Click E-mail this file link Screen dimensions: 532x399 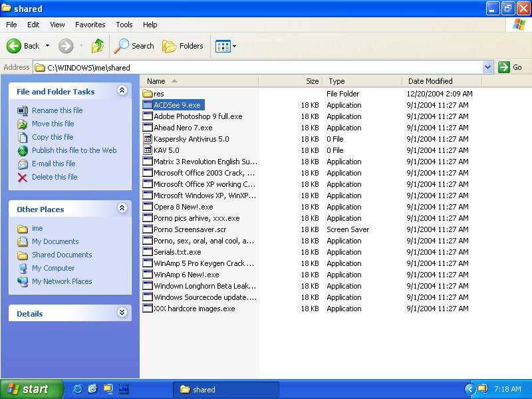point(54,164)
